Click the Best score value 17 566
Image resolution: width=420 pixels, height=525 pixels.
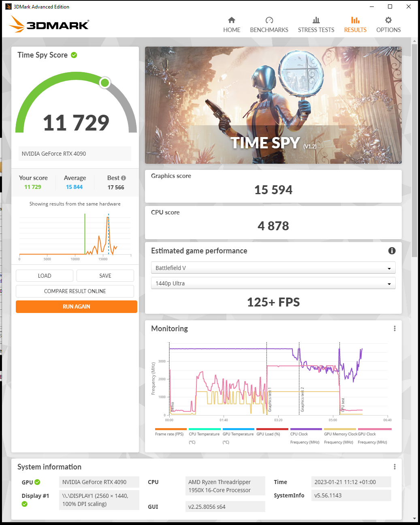click(116, 187)
